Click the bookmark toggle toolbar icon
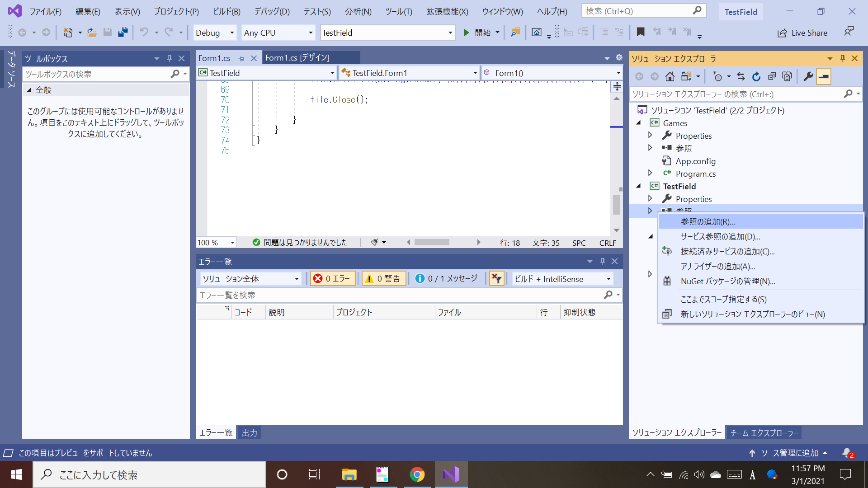The height and width of the screenshot is (488, 868). (x=640, y=32)
